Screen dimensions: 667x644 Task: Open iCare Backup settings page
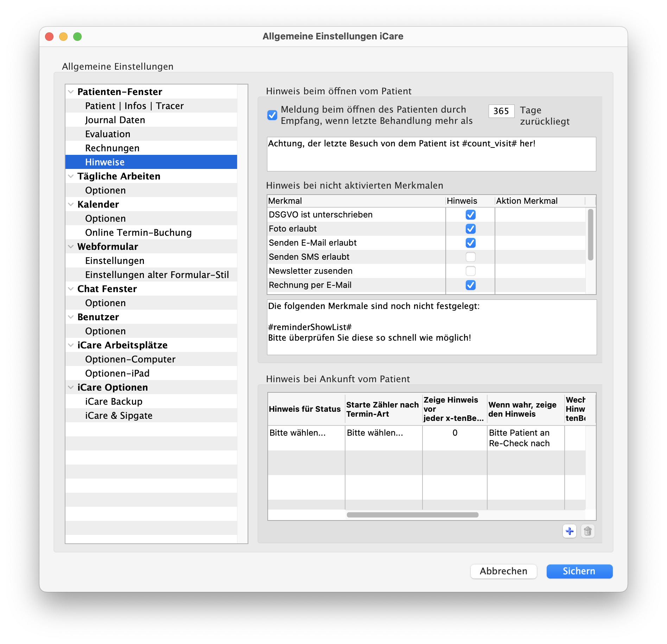point(114,402)
